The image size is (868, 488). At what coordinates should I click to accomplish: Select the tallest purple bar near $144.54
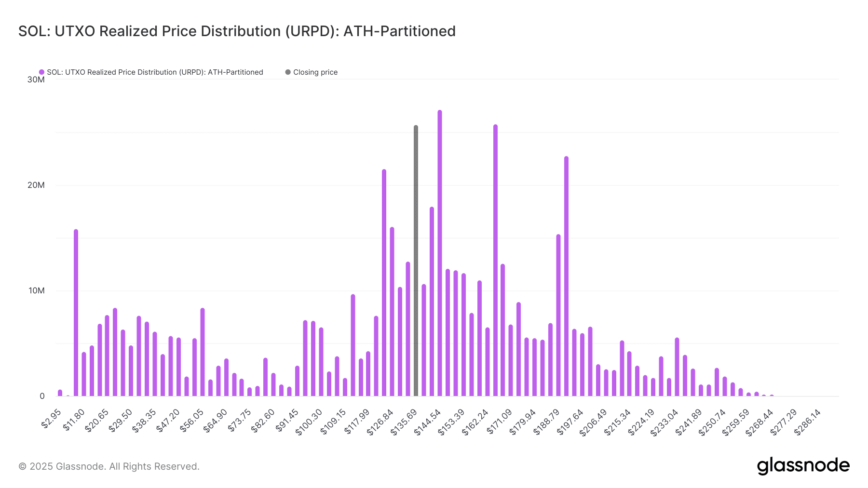[440, 253]
